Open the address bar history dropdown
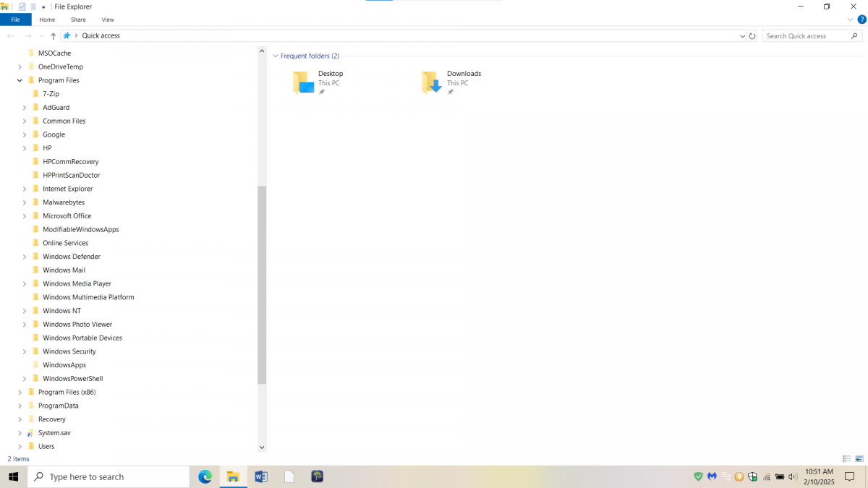The image size is (868, 488). point(742,36)
